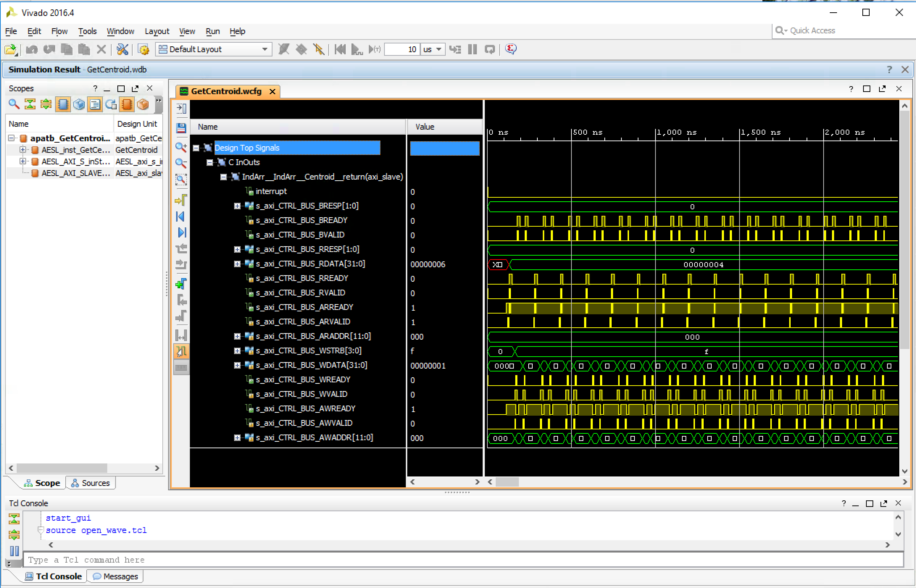Expand the s_axi_CTRL_BUS_BRESP[1:0] bus
Screen dimensions: 916x588
pos(237,206)
